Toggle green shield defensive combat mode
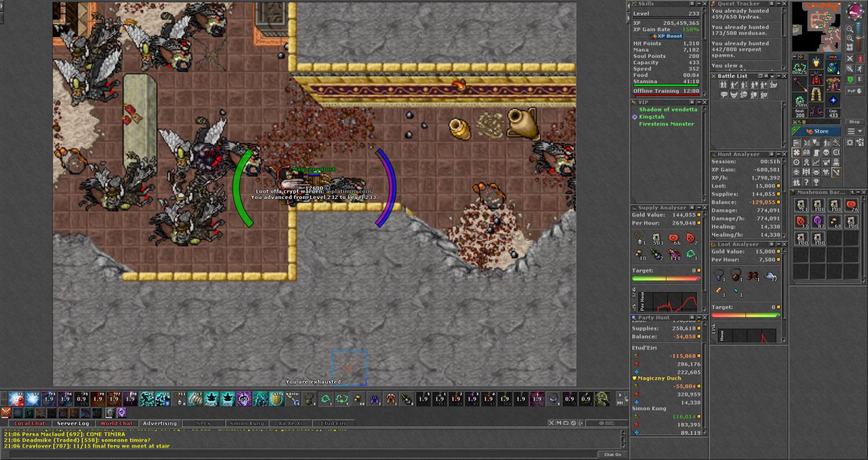Viewport: 868px width, 460px height. point(850,79)
